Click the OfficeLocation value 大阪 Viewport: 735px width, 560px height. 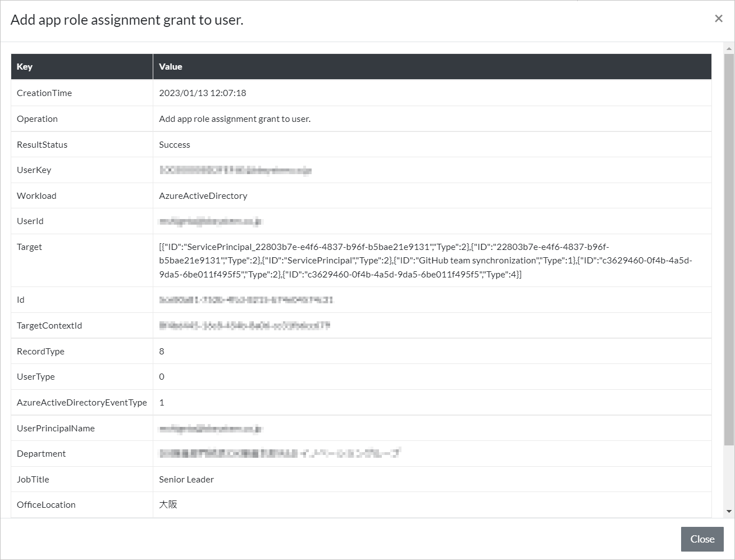pos(168,505)
